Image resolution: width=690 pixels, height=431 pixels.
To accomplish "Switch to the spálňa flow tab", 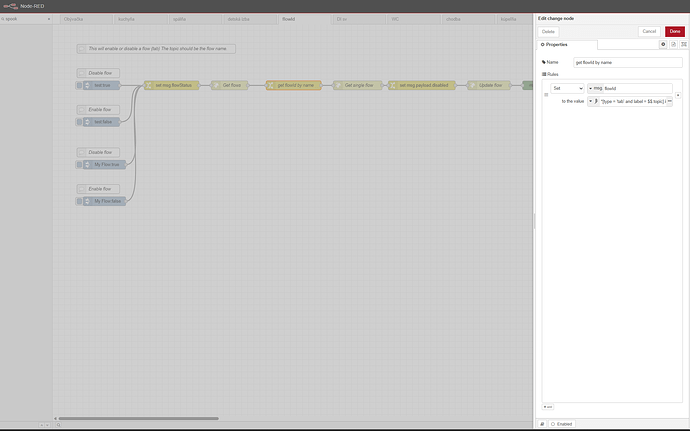I will coord(196,19).
